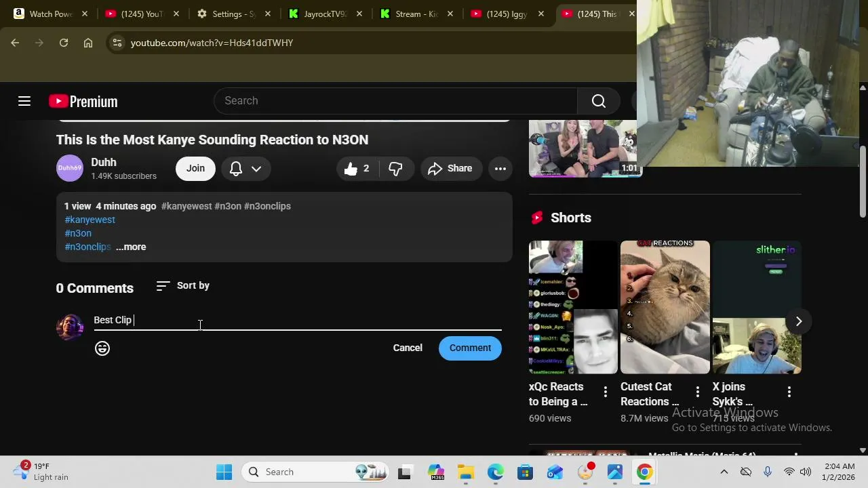
Task: Open taskbar Search box
Action: point(316,472)
